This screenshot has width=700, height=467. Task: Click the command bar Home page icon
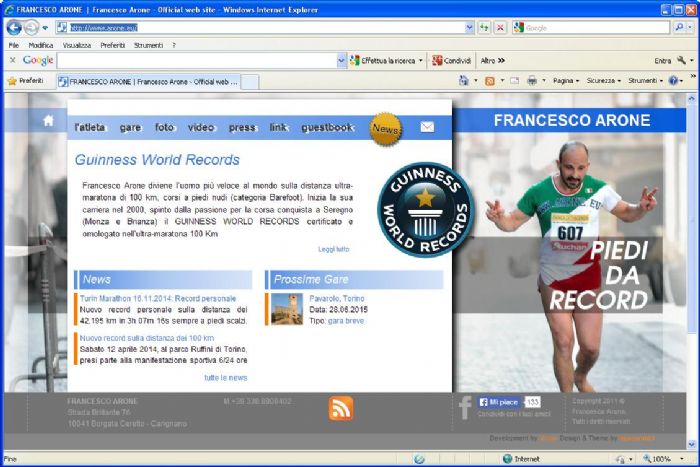pyautogui.click(x=464, y=81)
